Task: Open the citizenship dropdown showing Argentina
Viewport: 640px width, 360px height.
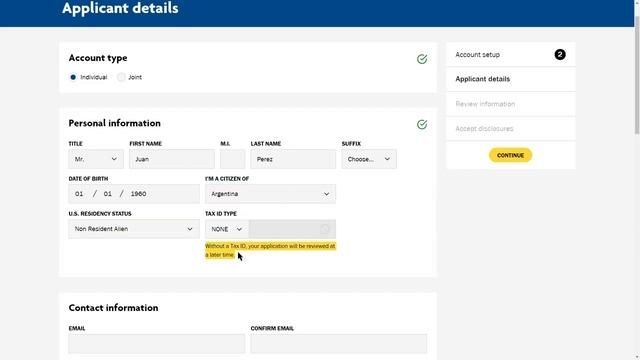Action: [x=270, y=194]
